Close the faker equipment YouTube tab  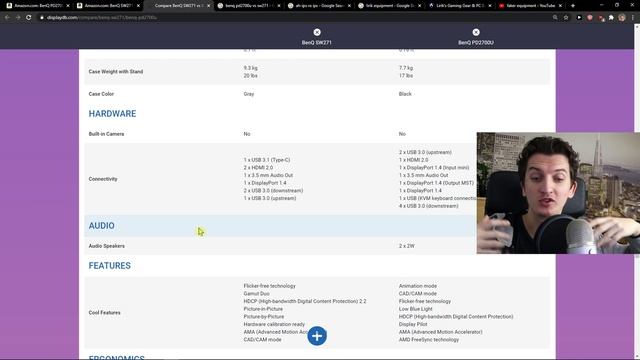[x=560, y=6]
